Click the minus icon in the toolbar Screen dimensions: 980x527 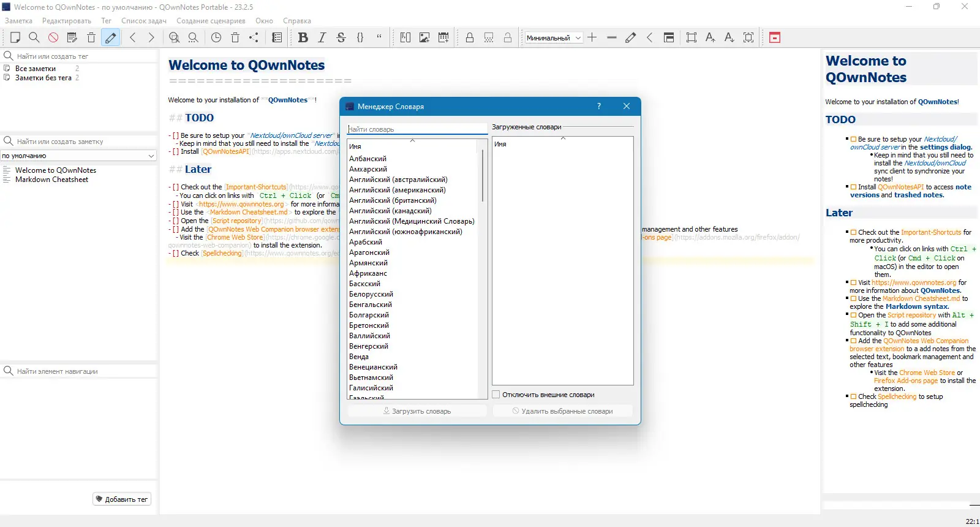coord(611,37)
